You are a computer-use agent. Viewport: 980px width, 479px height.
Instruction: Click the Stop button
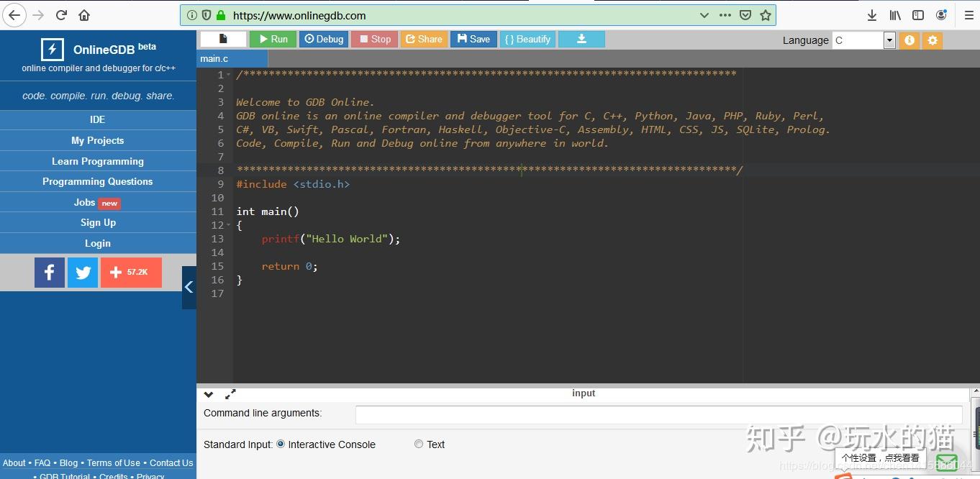(374, 40)
